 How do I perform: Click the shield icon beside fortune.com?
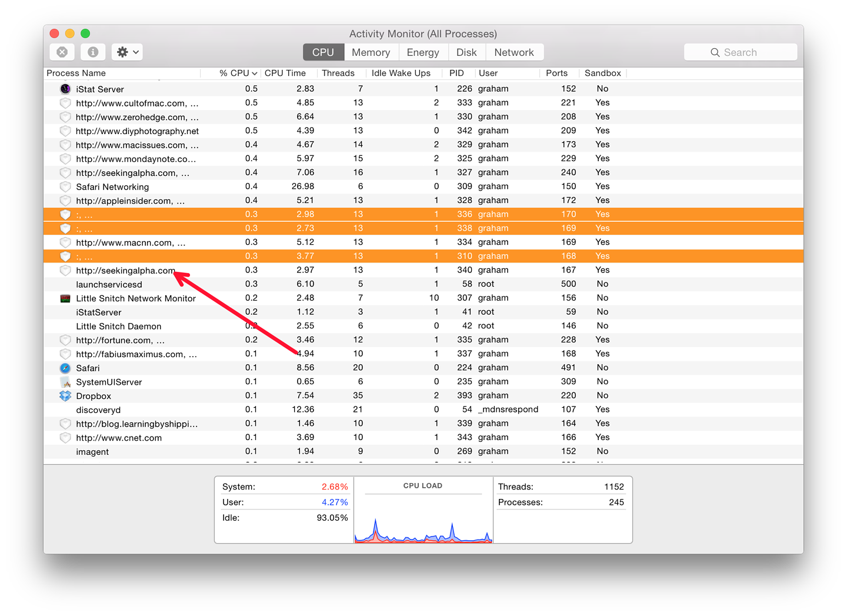(x=65, y=340)
